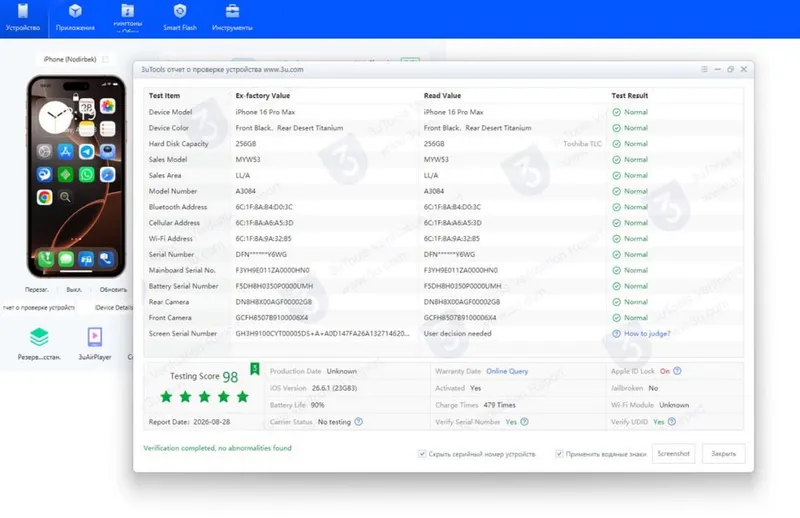Click the Закрыть button
Image resolution: width=800 pixels, height=518 pixels.
tap(723, 454)
